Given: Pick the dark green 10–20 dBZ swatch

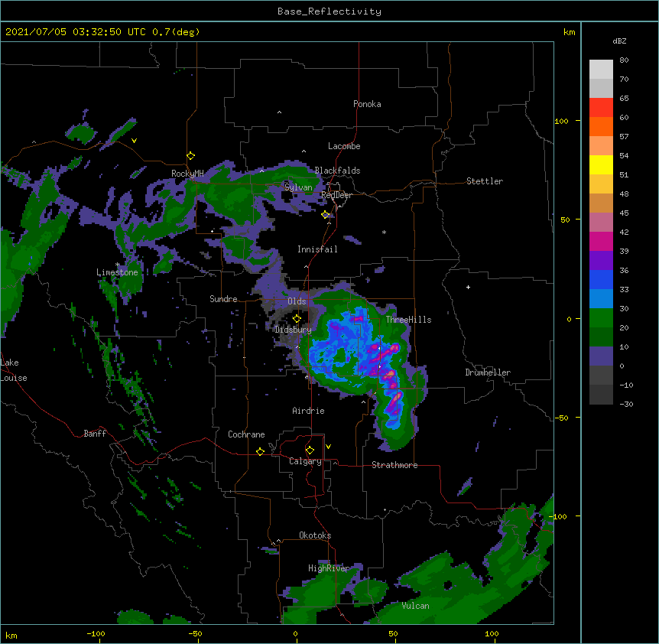Looking at the screenshot, I should (601, 337).
